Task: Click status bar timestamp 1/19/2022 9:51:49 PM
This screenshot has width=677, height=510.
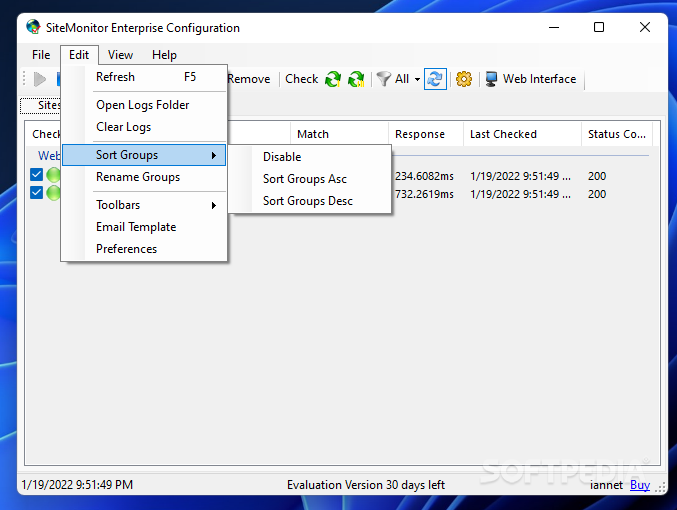Action: (x=77, y=485)
